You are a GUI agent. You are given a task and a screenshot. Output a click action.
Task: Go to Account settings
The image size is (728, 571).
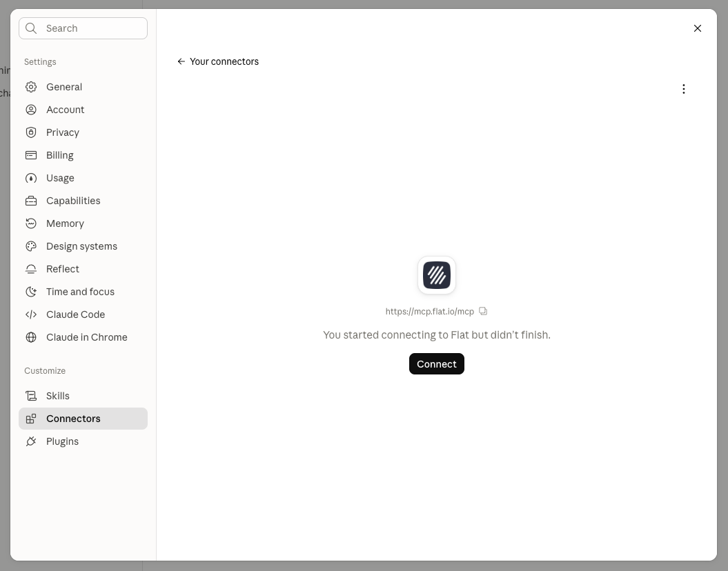pos(83,110)
